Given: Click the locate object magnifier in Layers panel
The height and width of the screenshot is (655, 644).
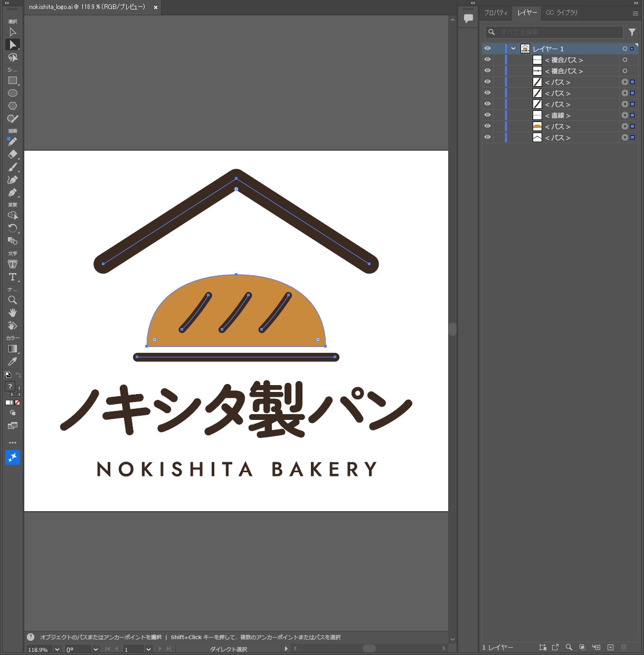Looking at the screenshot, I should click(569, 647).
